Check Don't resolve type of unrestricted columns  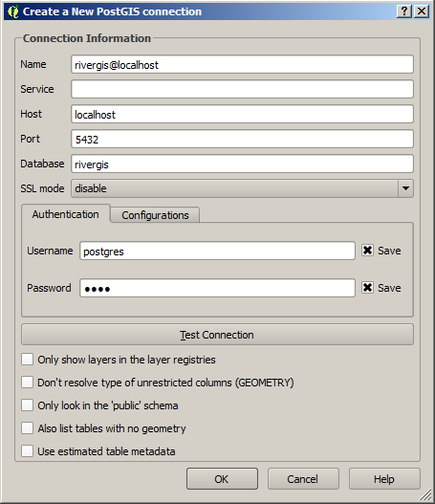[28, 383]
